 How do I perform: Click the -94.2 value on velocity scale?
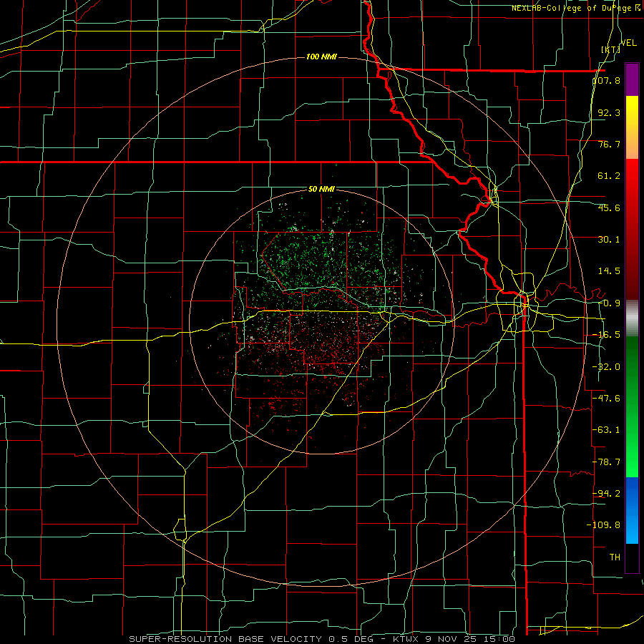click(607, 493)
